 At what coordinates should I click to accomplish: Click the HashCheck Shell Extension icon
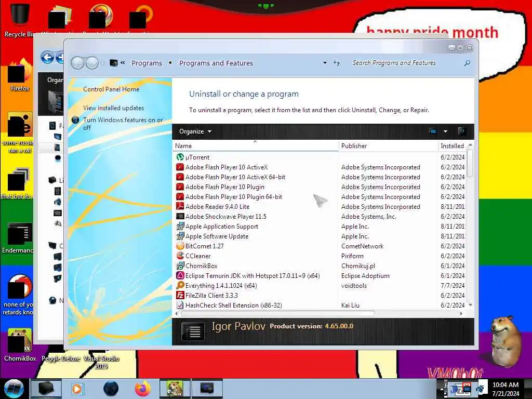180,305
